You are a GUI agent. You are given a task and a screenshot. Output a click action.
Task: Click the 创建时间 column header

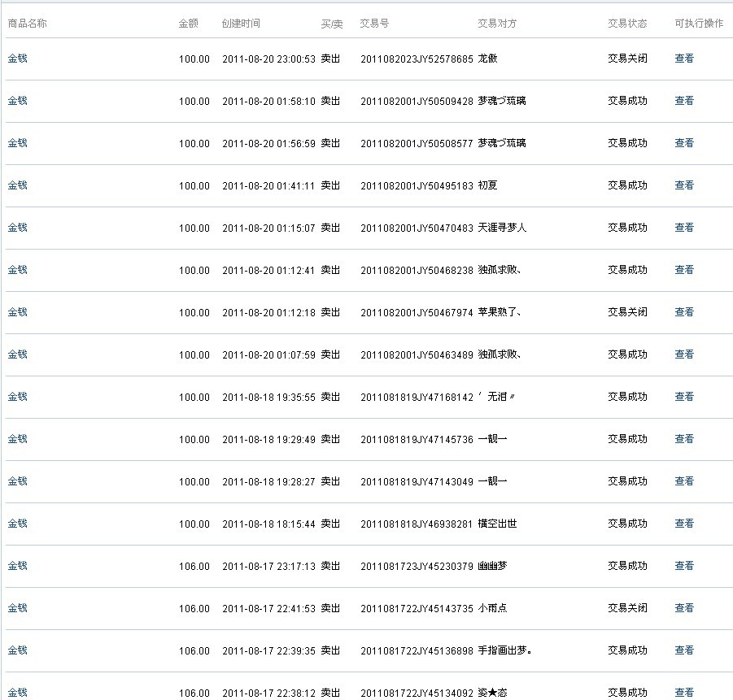pyautogui.click(x=241, y=24)
